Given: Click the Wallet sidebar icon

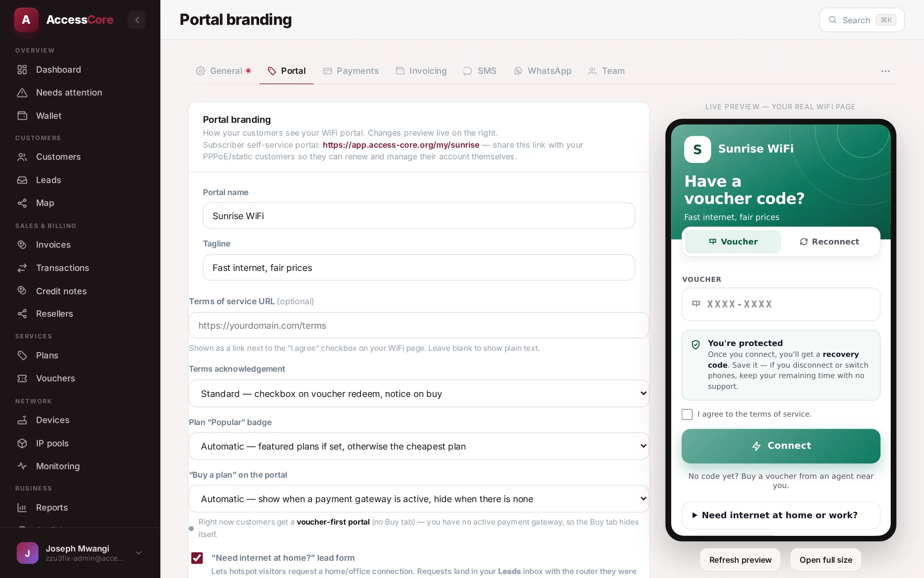Looking at the screenshot, I should pos(22,116).
